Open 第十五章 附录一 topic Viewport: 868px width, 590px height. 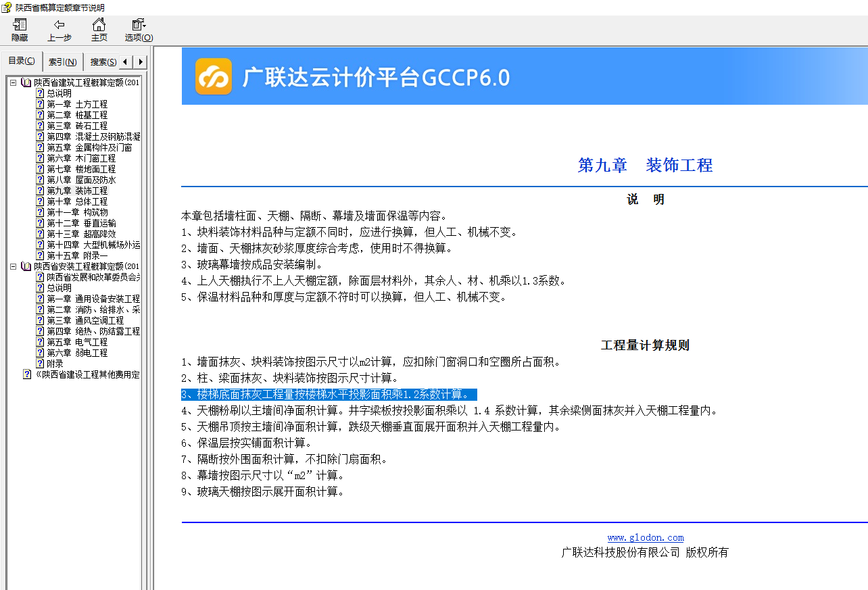tap(77, 255)
